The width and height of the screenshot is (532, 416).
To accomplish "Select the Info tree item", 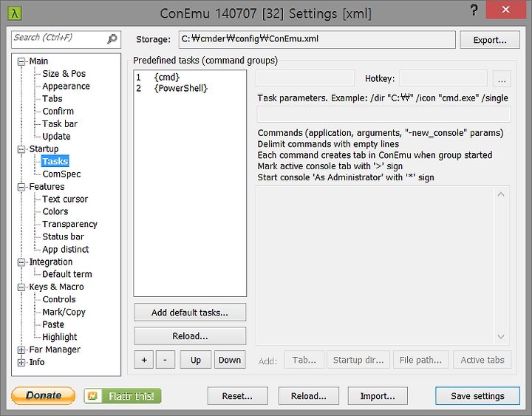I will [37, 362].
